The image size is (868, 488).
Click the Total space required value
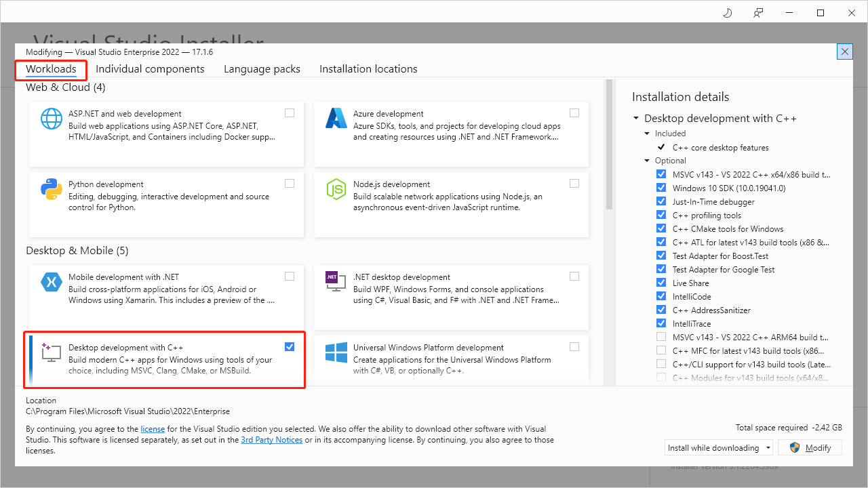point(827,428)
